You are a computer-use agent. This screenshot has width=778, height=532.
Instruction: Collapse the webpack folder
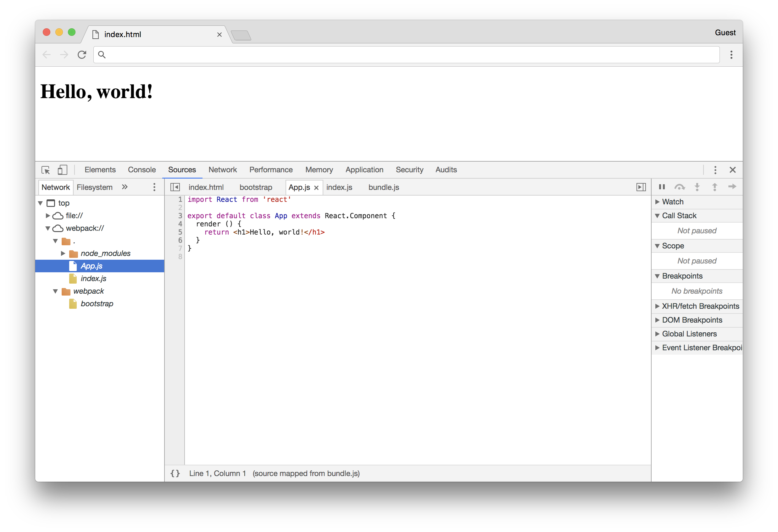[x=56, y=291]
